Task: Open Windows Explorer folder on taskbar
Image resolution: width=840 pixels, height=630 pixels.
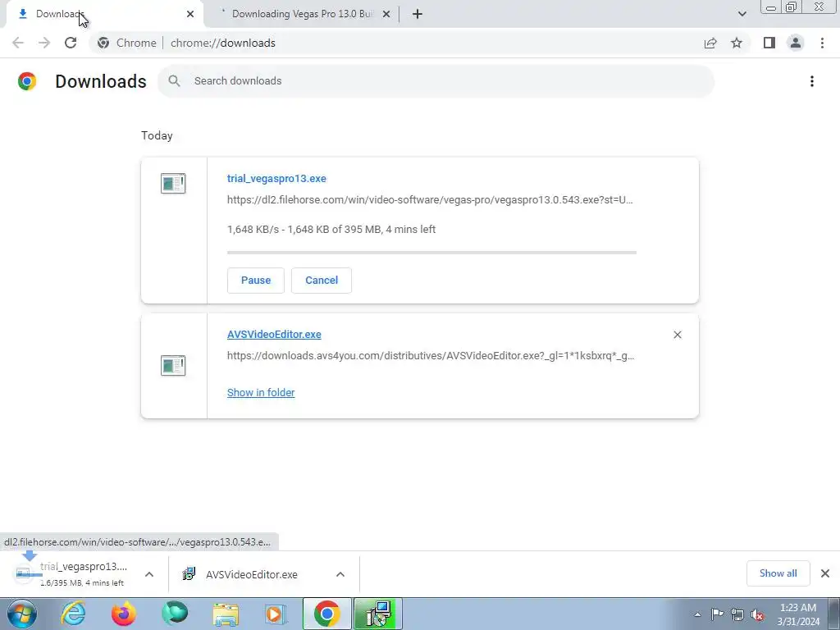Action: click(226, 614)
